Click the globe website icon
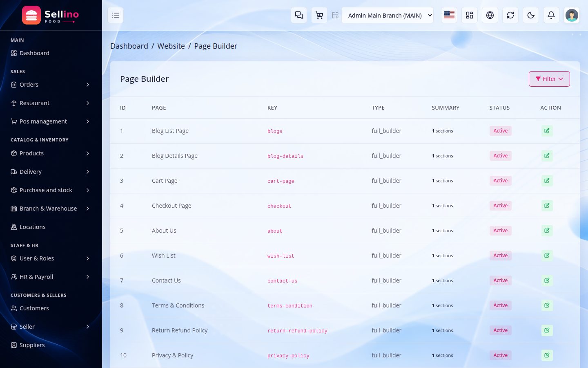Viewport: 588px width, 368px height. pos(490,15)
